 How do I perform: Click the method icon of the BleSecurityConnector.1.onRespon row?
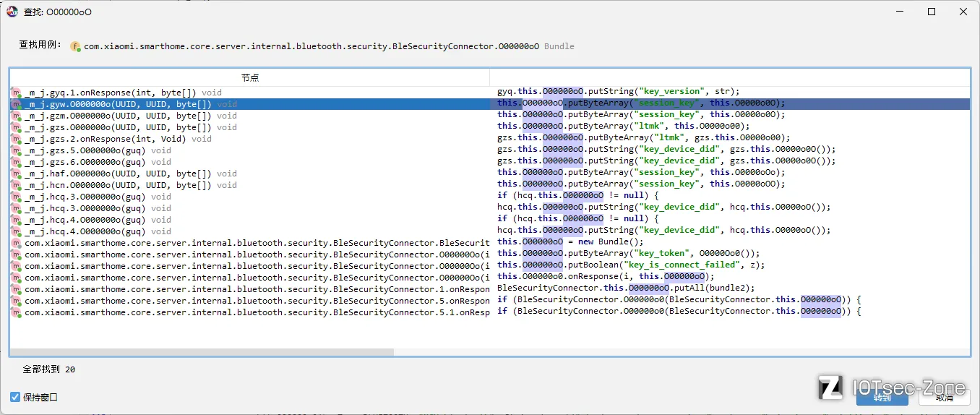click(x=16, y=289)
